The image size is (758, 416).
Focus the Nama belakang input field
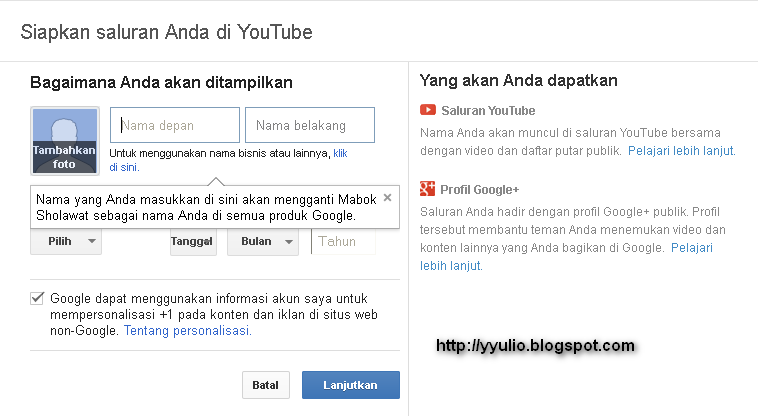coord(310,125)
